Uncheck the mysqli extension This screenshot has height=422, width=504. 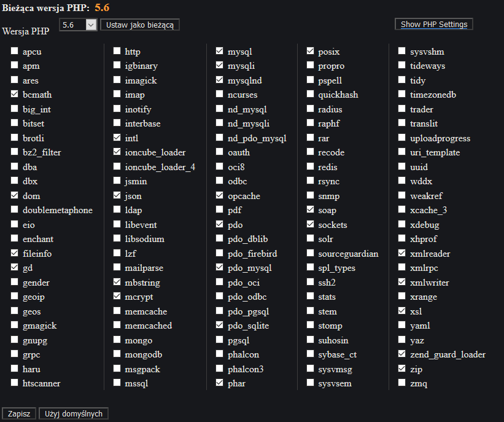click(220, 66)
